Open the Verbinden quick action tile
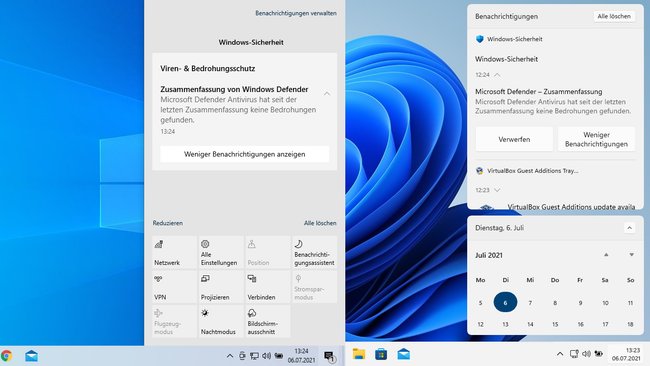The width and height of the screenshot is (650, 366). click(x=268, y=287)
